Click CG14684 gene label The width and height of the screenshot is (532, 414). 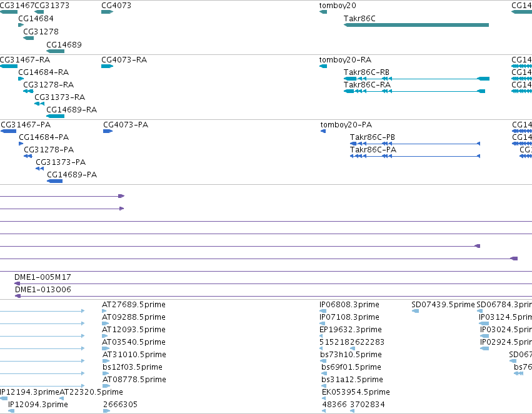(36, 18)
